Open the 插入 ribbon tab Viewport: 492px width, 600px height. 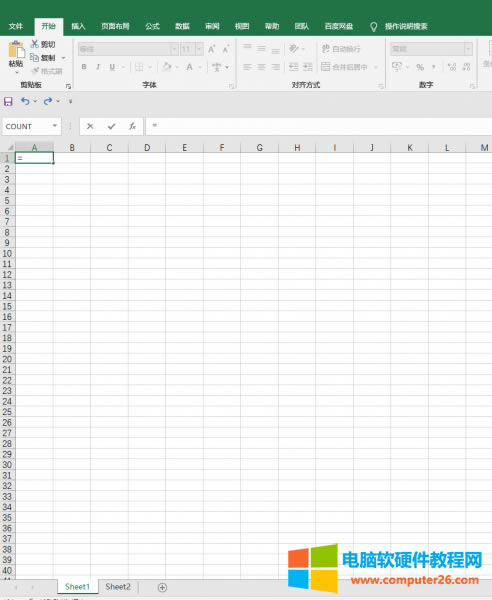[x=78, y=26]
